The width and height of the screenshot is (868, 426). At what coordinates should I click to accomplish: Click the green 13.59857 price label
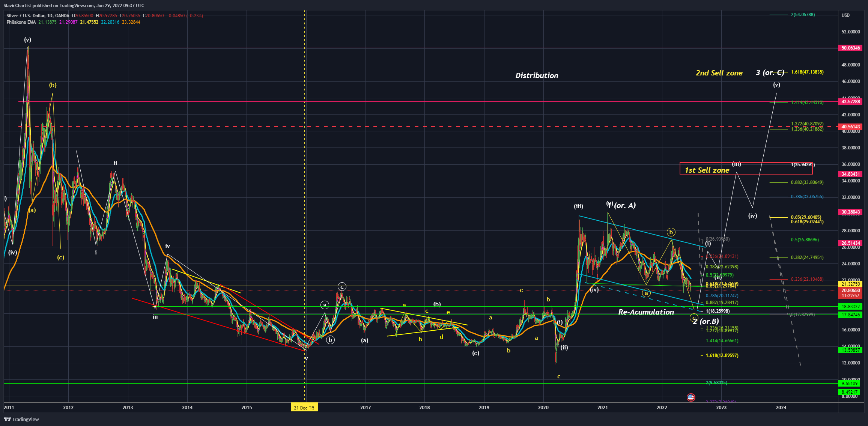tap(850, 350)
